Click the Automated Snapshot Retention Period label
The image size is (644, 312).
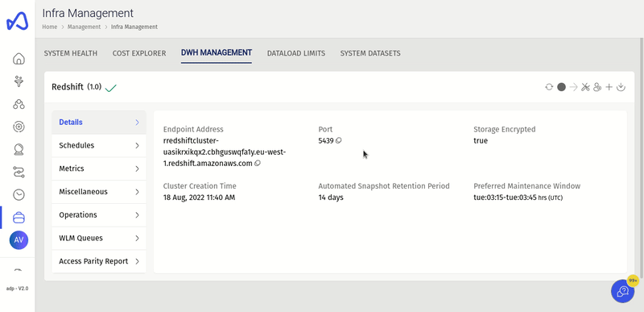click(x=384, y=185)
